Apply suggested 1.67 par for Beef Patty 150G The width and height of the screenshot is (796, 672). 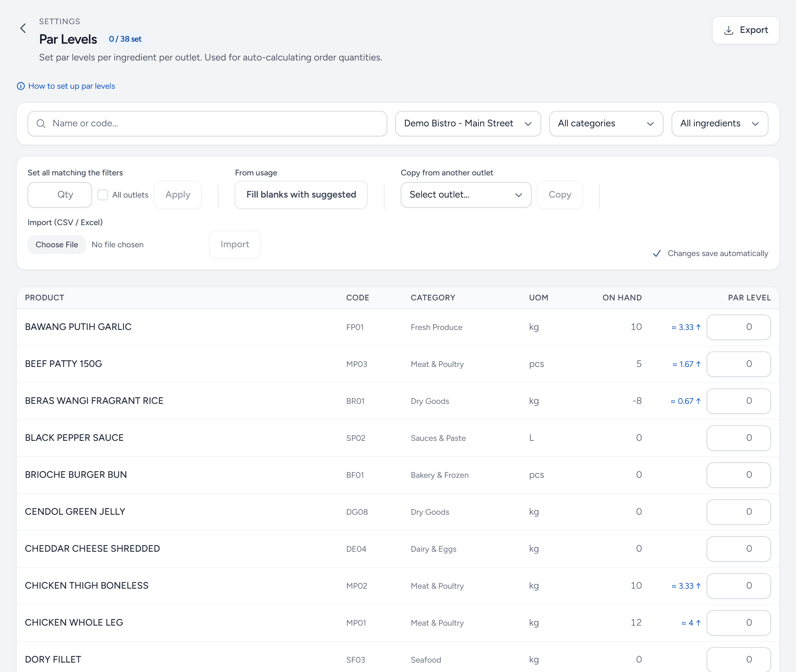(686, 364)
